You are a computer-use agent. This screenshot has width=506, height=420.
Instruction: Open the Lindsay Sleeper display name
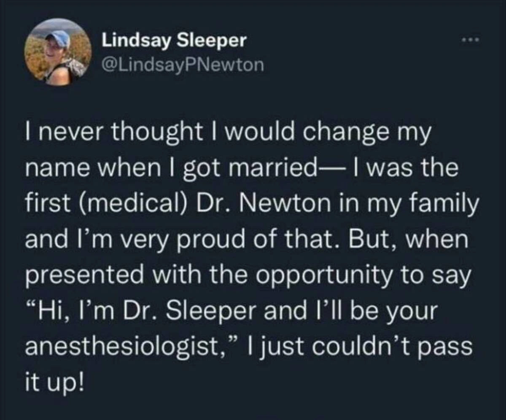click(174, 40)
